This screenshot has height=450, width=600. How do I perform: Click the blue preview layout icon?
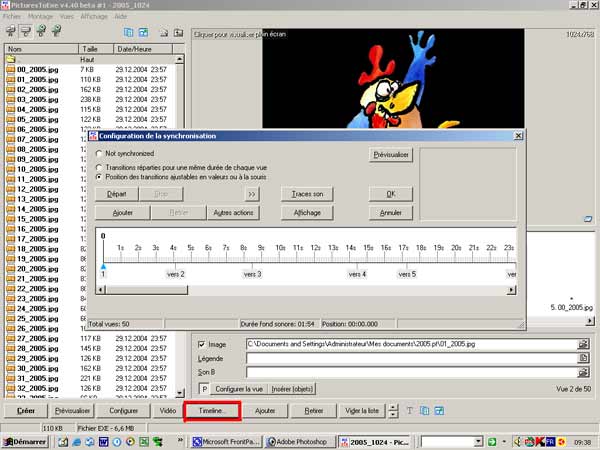coord(143,33)
